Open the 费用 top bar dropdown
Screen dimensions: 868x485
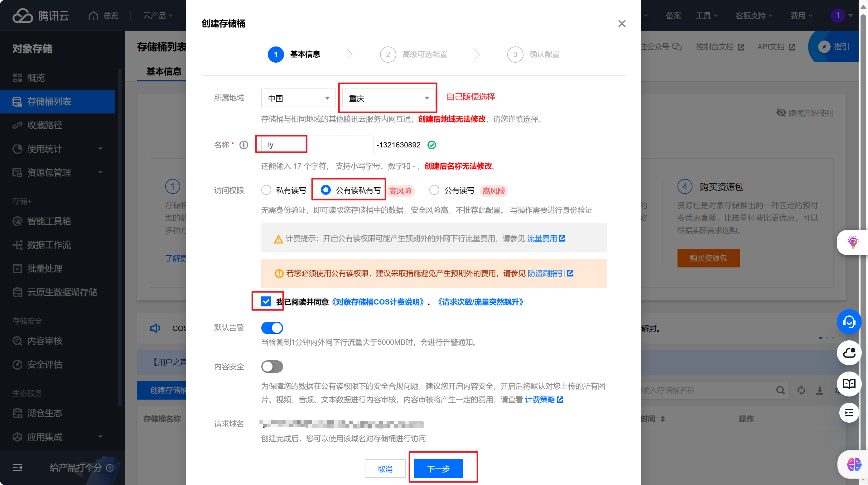click(801, 16)
